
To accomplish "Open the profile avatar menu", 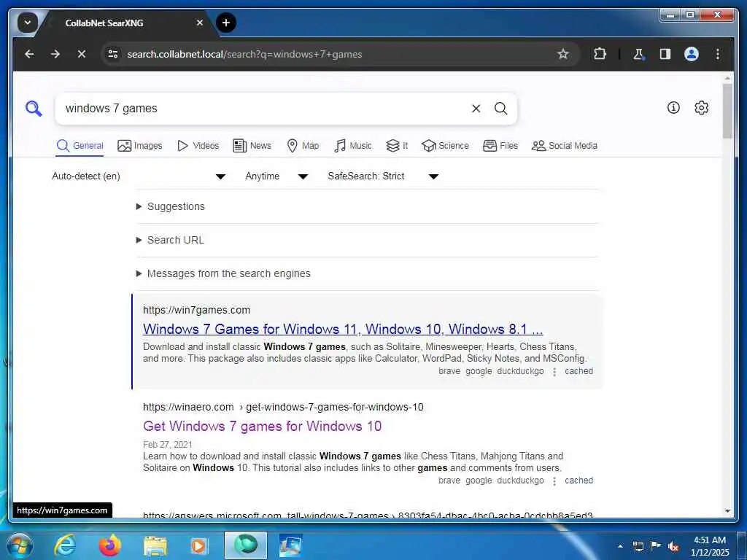I will [692, 54].
